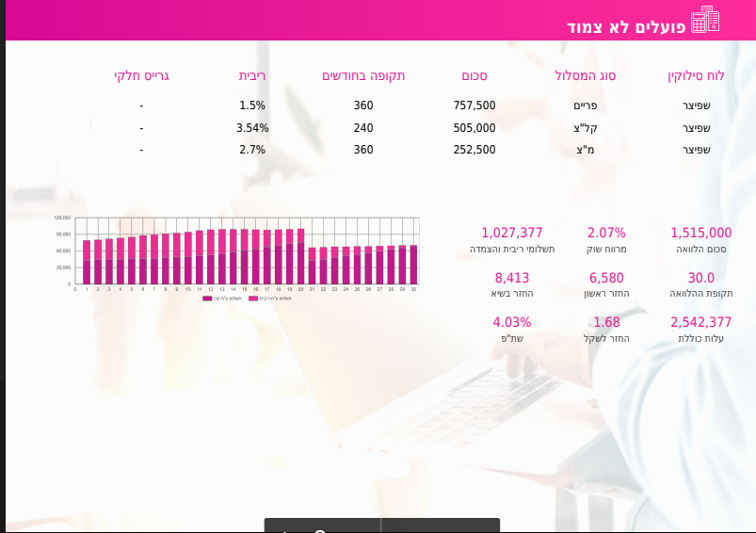Click the peak repayment value 8,413
The image size is (756, 533).
click(x=511, y=278)
